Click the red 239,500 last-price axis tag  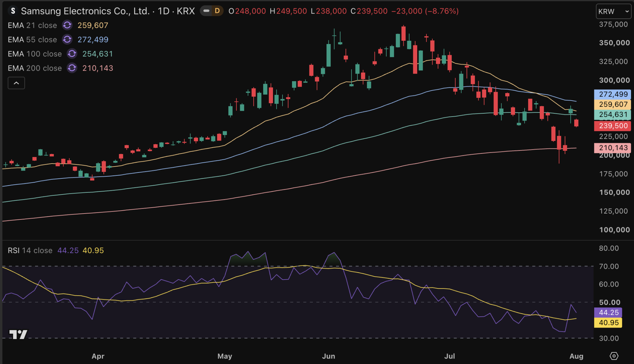tap(613, 126)
